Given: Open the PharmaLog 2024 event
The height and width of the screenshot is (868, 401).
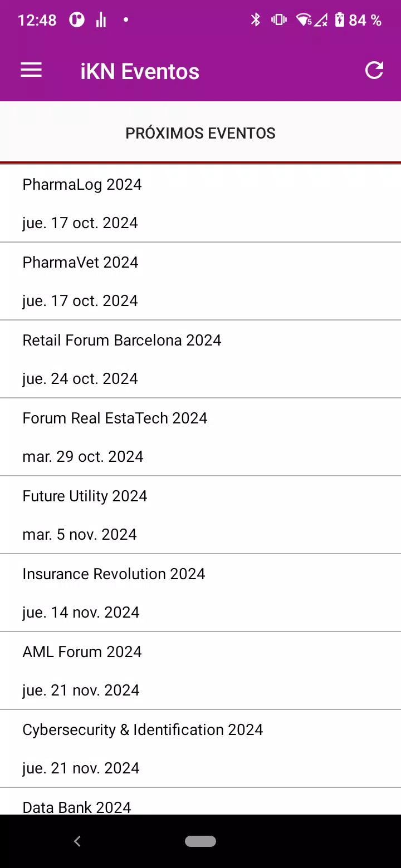Looking at the screenshot, I should 200,203.
